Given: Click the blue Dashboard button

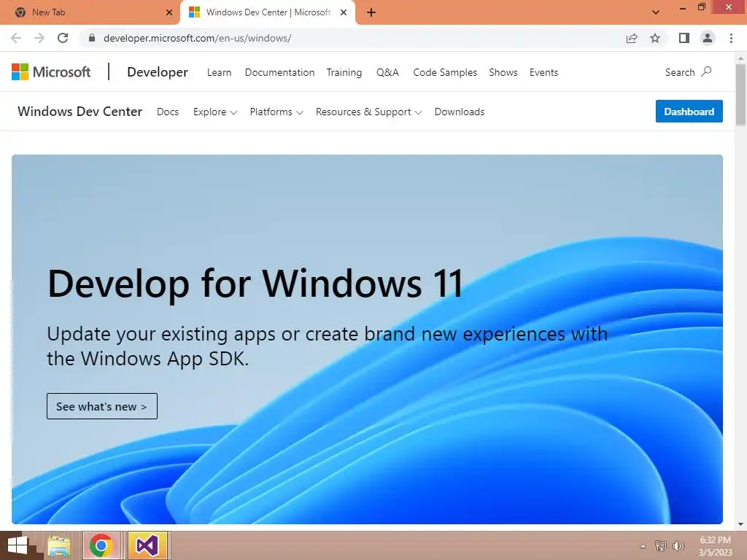Looking at the screenshot, I should click(x=689, y=112).
